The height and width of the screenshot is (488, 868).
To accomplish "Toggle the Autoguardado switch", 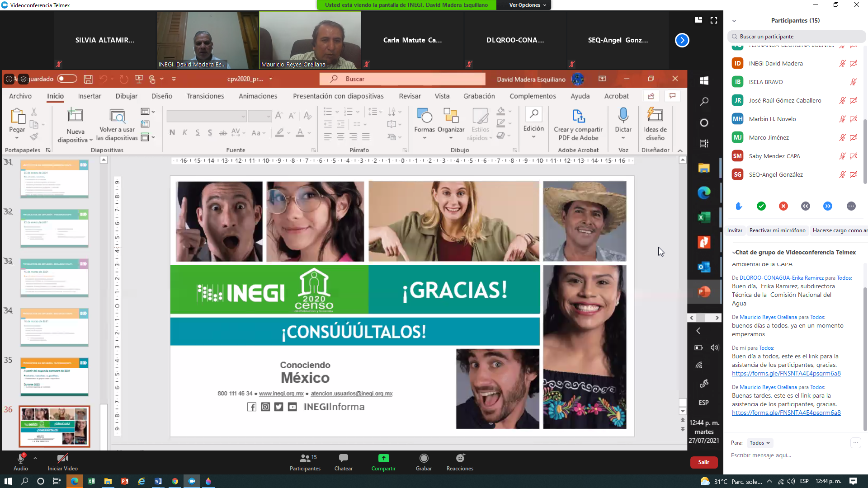I will point(67,79).
